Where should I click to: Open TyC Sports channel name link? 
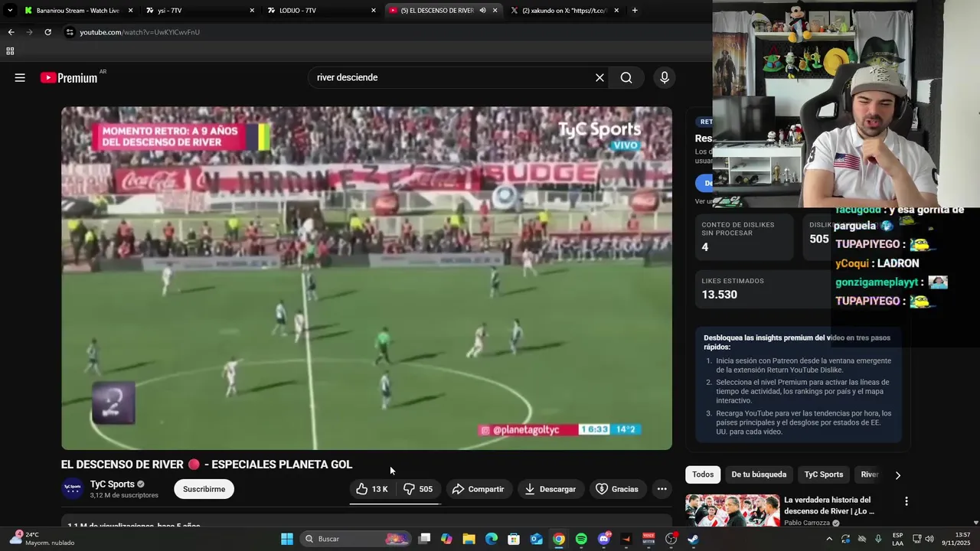tap(113, 484)
